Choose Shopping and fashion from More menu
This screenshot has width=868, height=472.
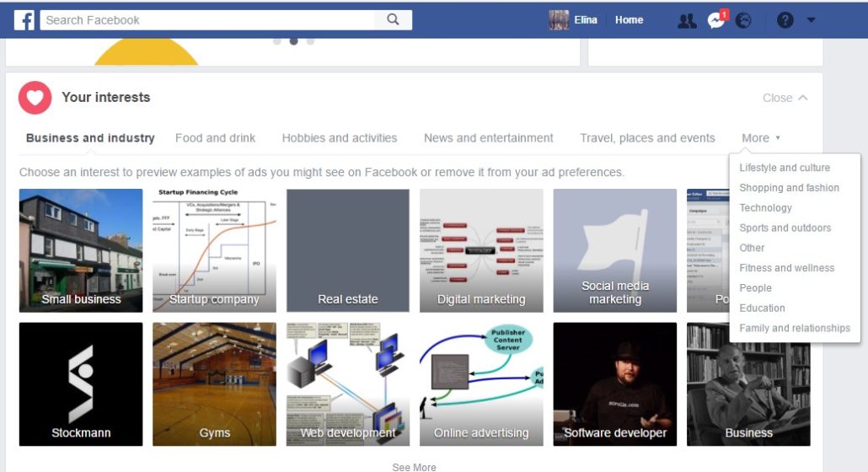coord(789,188)
